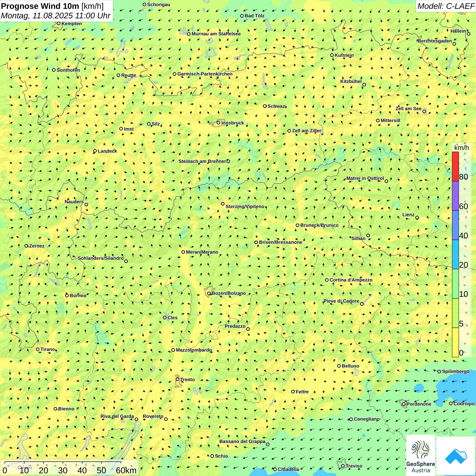Click the 'Prognose Wind 10m' title text

tap(40, 6)
